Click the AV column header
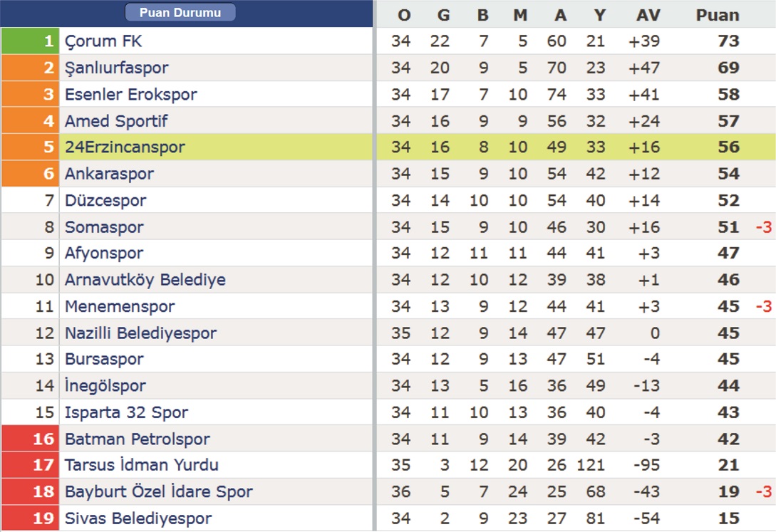The width and height of the screenshot is (776, 532). [648, 16]
